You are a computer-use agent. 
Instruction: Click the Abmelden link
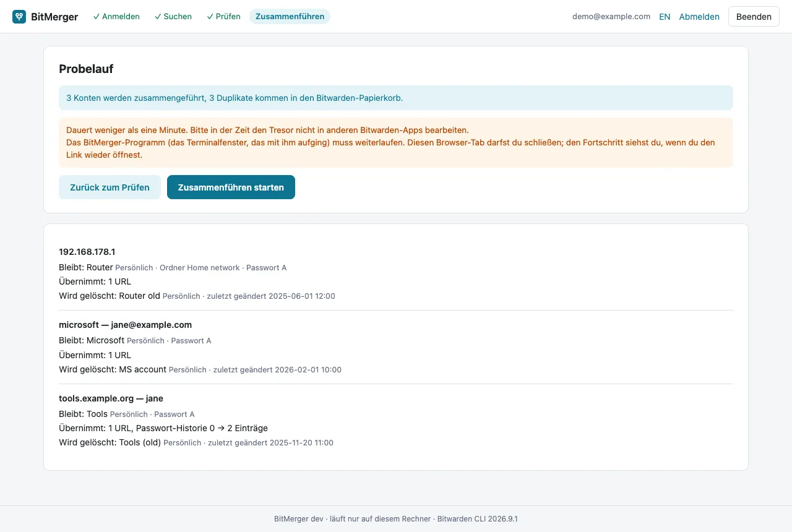pyautogui.click(x=699, y=17)
